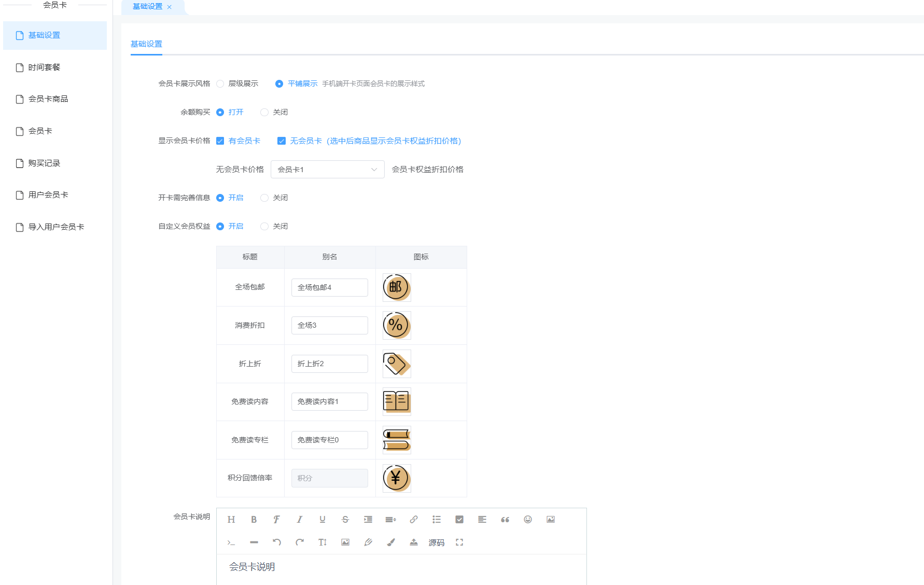924x585 pixels.
Task: Click the 免费读内容1 alias input field
Action: [330, 402]
